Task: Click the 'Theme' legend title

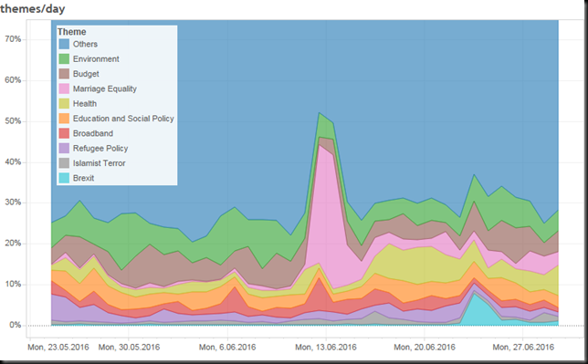Action: (71, 32)
